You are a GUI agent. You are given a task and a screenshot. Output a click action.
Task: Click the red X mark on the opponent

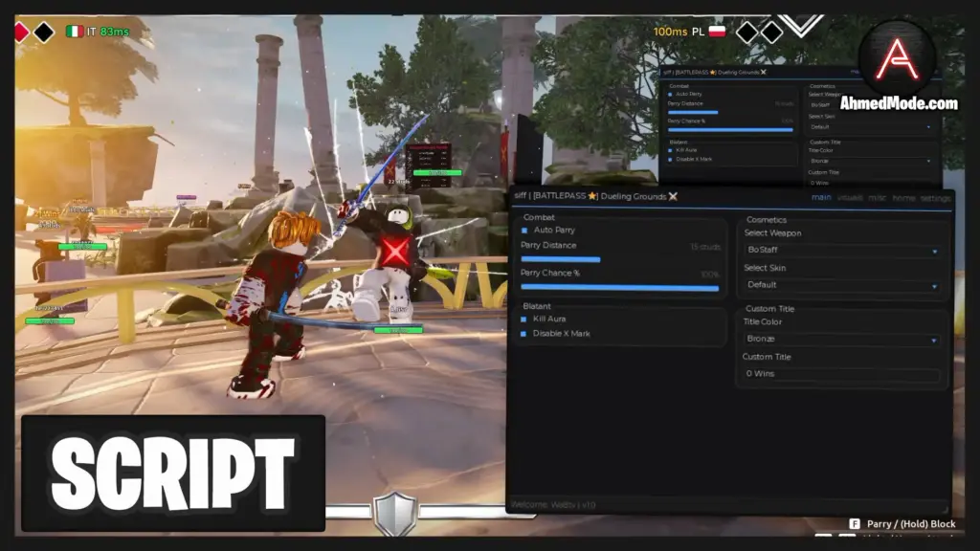tap(395, 252)
